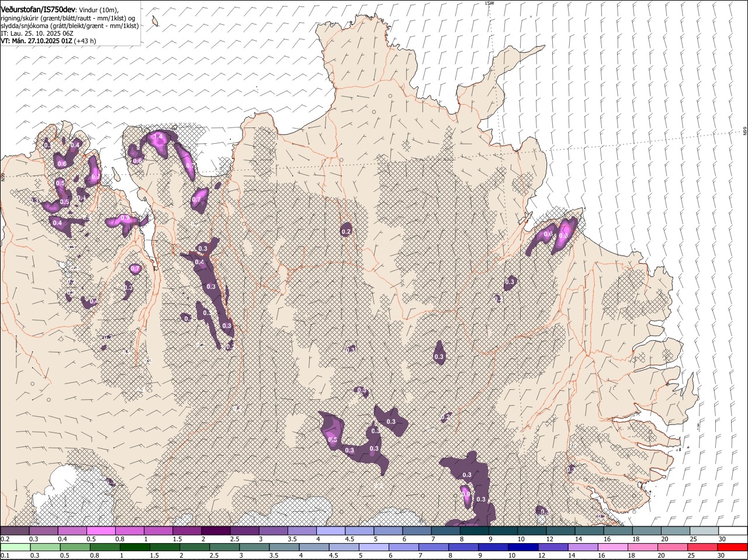Select the slate blue snow swatch labeled 6
Image resolution: width=748 pixels, height=560 pixels.
[x=416, y=531]
